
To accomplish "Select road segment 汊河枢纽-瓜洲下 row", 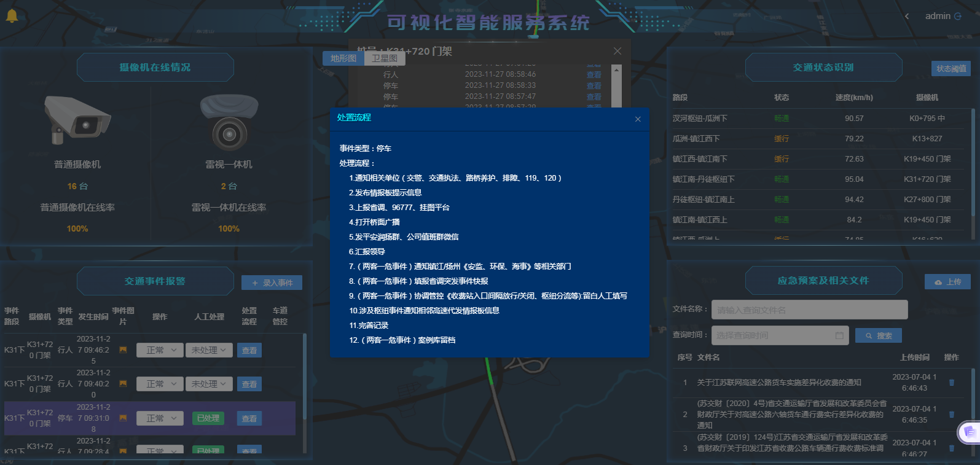I will coord(818,118).
